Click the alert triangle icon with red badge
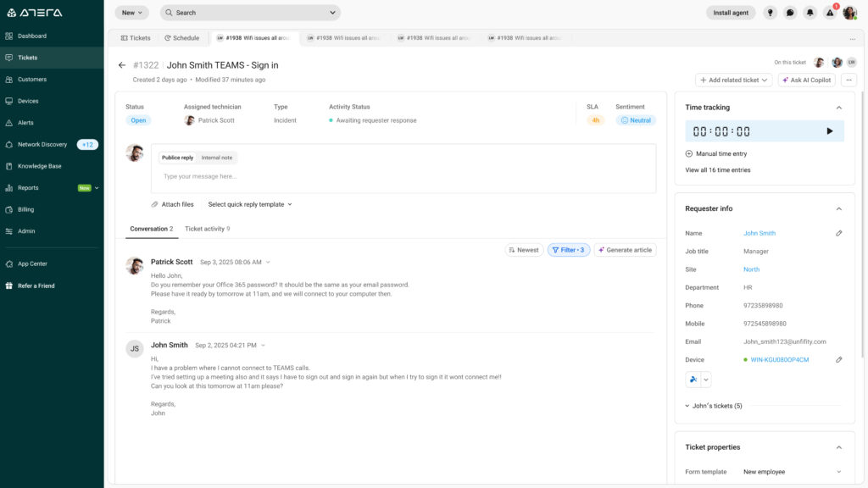Image resolution: width=868 pixels, height=488 pixels. tap(830, 13)
